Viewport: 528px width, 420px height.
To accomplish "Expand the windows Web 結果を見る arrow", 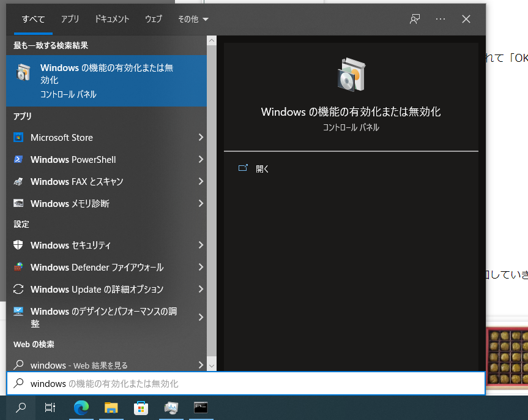I will (x=201, y=365).
